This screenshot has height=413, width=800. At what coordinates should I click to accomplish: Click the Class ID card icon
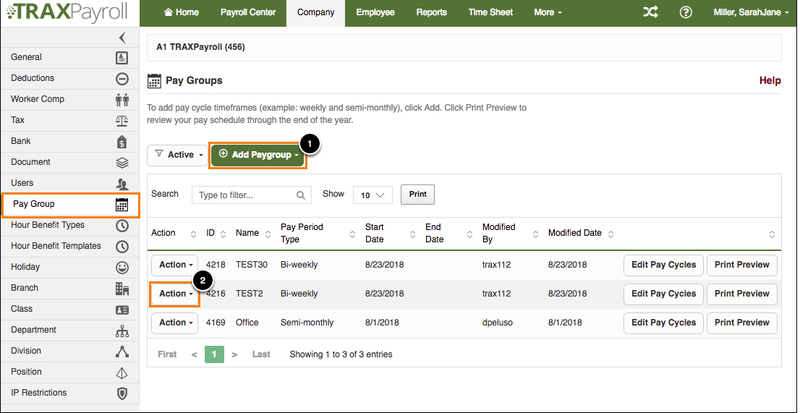[122, 309]
